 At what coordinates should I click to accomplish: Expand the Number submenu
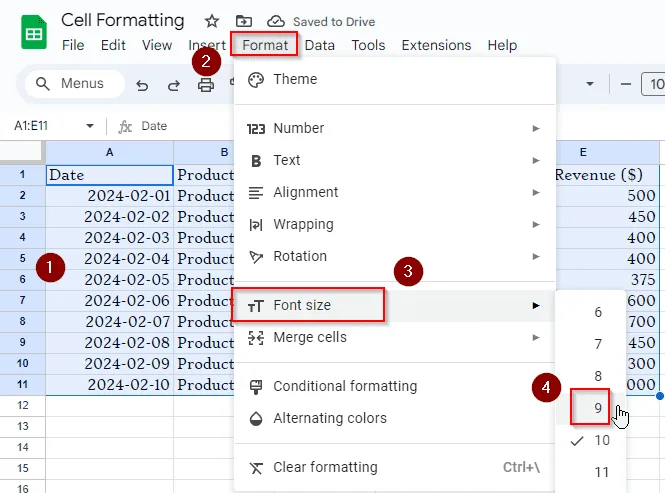(394, 128)
